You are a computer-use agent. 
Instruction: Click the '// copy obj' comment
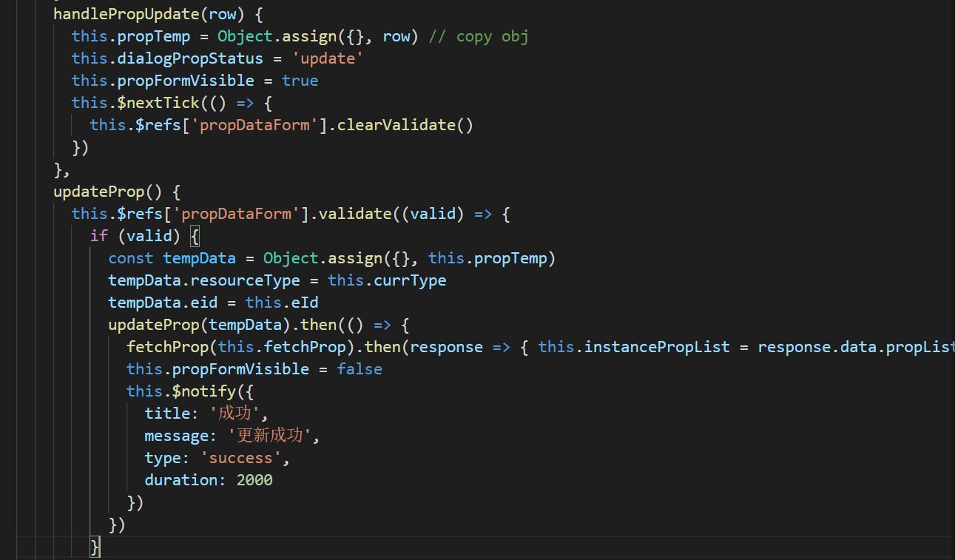point(478,36)
